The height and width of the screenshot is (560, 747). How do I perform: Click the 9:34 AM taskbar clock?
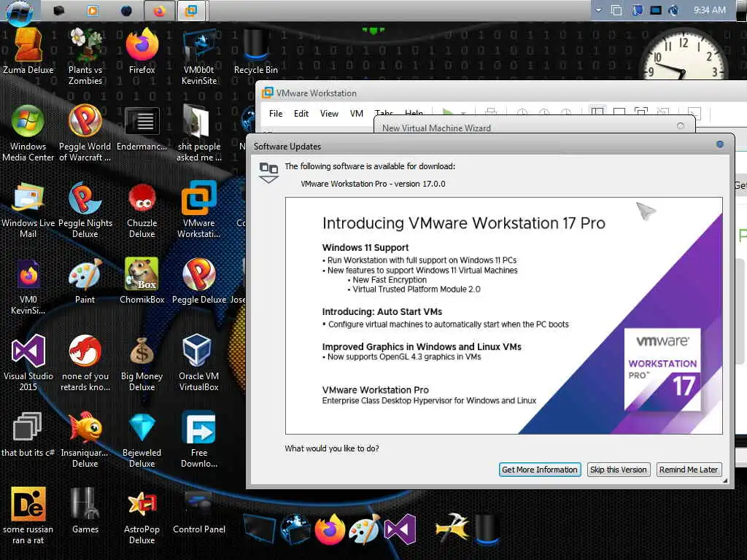(x=709, y=10)
